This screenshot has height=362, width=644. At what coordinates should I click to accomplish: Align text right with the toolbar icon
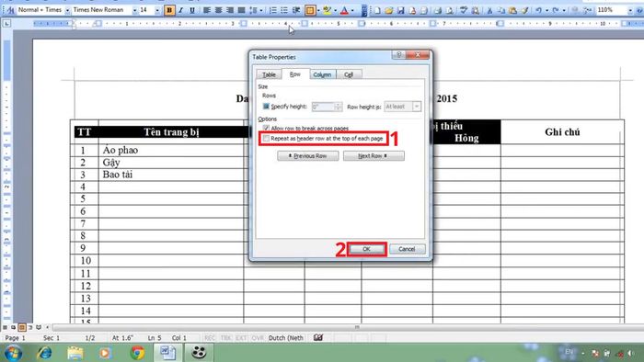pyautogui.click(x=230, y=10)
